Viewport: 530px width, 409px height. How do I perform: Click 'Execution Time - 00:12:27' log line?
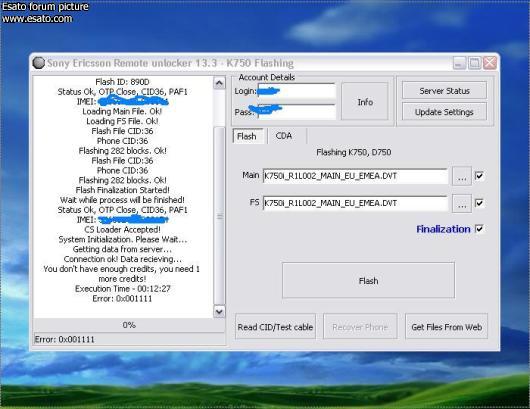tap(122, 289)
